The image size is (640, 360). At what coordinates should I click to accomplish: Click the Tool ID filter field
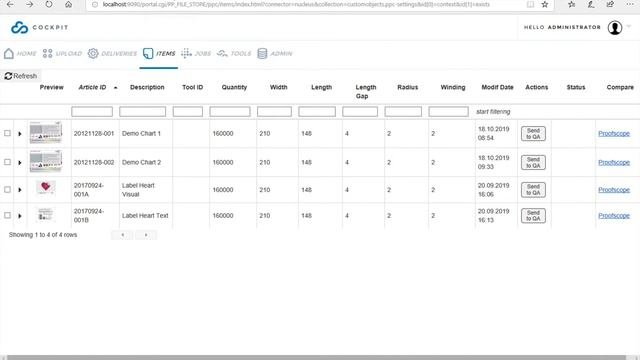point(188,111)
